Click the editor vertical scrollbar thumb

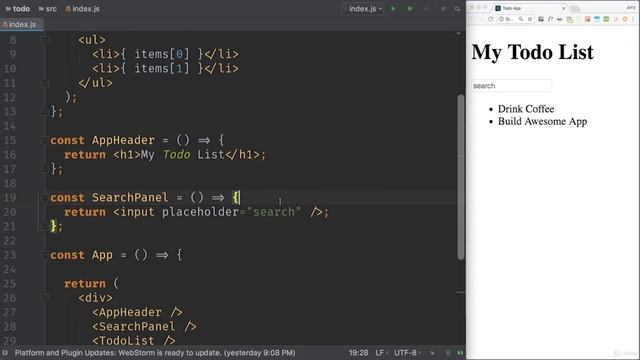pos(461,177)
